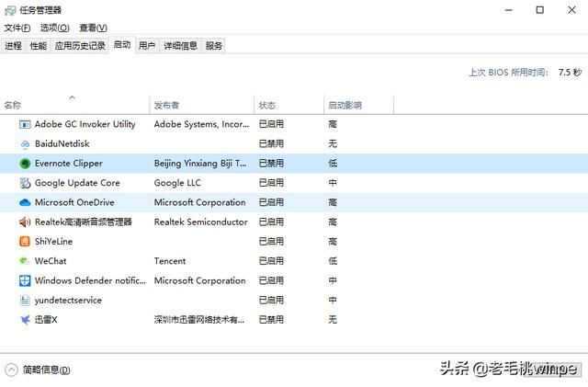This screenshot has height=387, width=588.
Task: Switch to the 用户 tab
Action: tap(147, 46)
